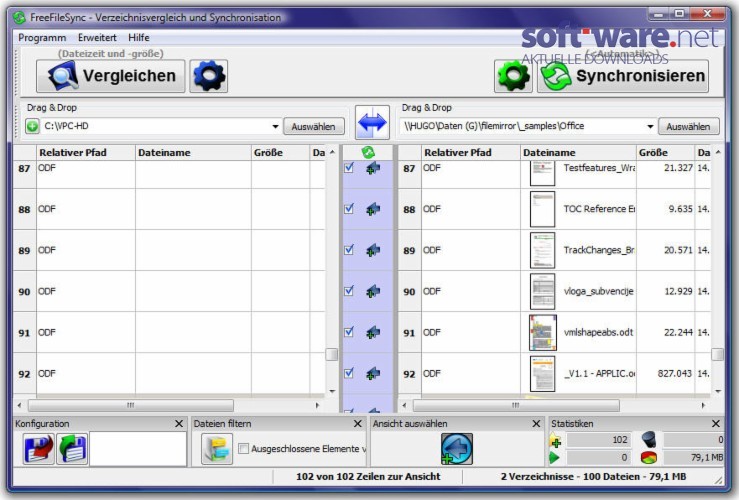
Task: Click right grid scroll-up arrow
Action: (x=718, y=152)
